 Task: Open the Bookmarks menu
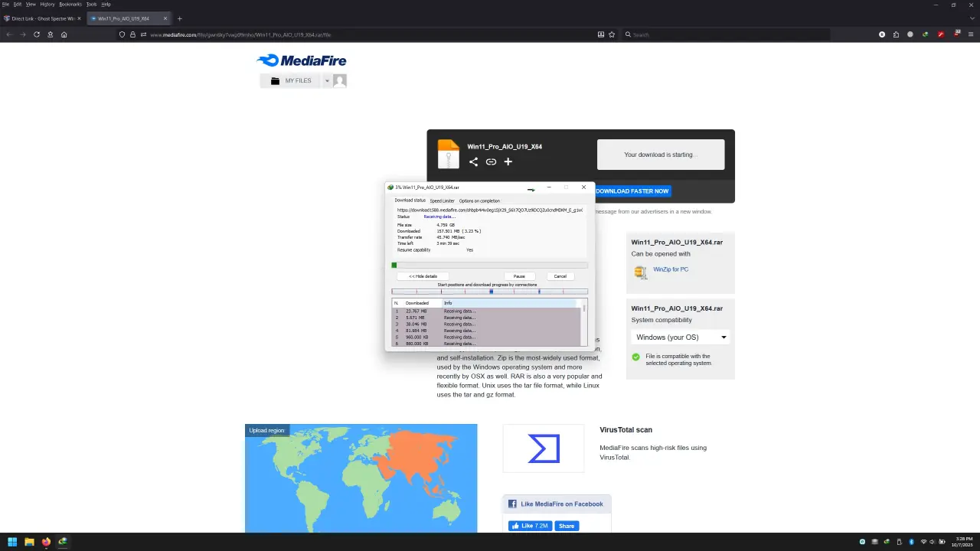70,4
